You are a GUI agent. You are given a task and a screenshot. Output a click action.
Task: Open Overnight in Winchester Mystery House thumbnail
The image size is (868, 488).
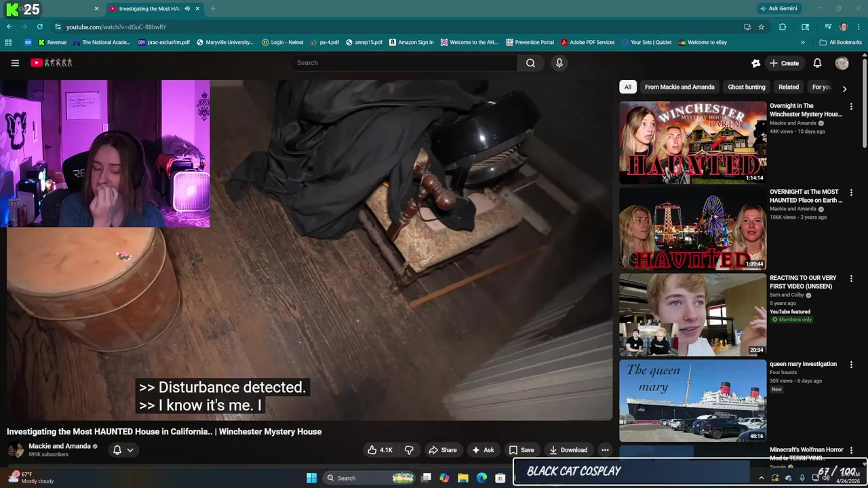pos(692,142)
